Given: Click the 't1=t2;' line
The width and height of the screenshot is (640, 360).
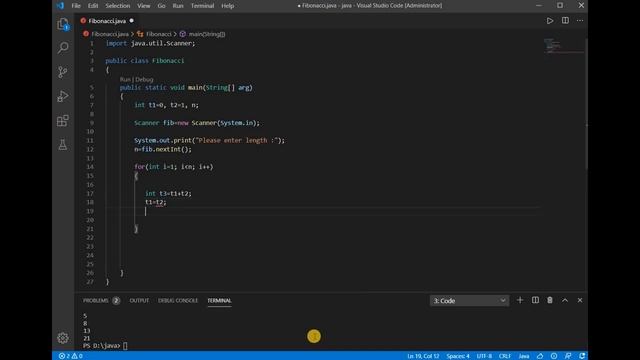Looking at the screenshot, I should (x=156, y=202).
